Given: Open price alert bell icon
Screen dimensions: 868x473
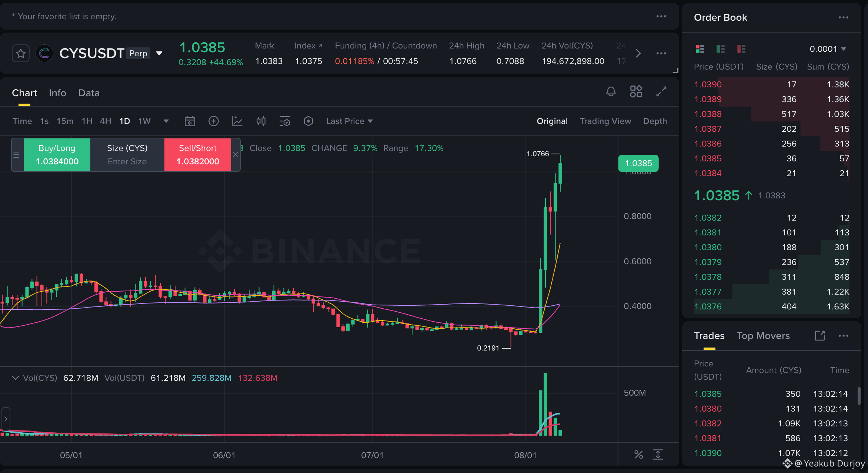Looking at the screenshot, I should click(x=611, y=91).
